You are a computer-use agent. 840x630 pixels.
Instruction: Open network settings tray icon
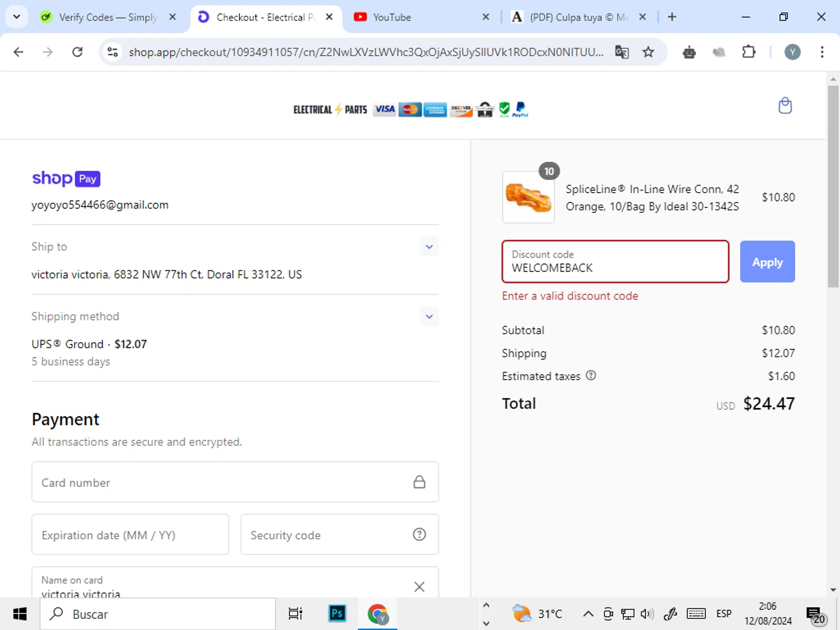628,614
